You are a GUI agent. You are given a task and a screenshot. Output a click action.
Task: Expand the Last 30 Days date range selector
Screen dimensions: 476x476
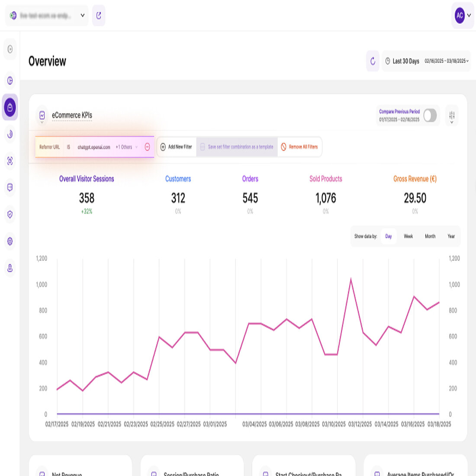coord(426,61)
